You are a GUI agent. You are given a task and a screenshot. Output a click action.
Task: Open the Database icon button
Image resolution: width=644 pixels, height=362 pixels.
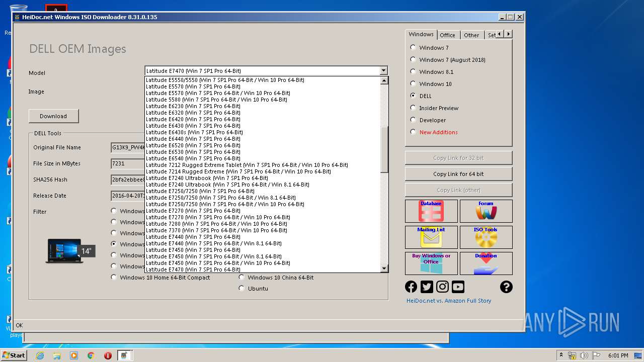(431, 211)
